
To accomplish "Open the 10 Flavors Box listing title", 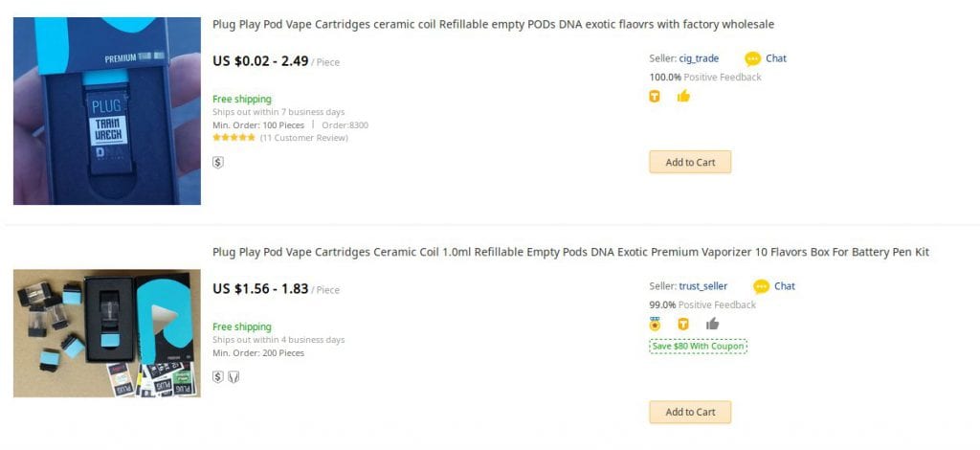I will pyautogui.click(x=570, y=252).
